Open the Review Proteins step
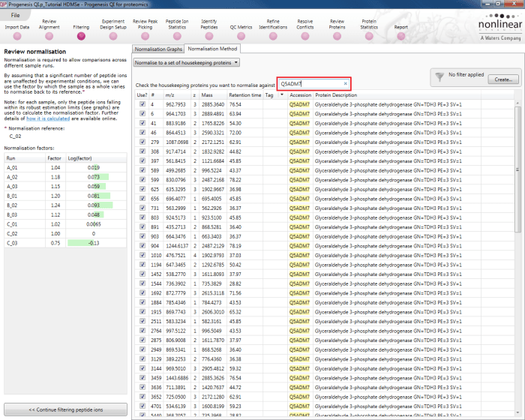525x420 pixels. tap(337, 36)
